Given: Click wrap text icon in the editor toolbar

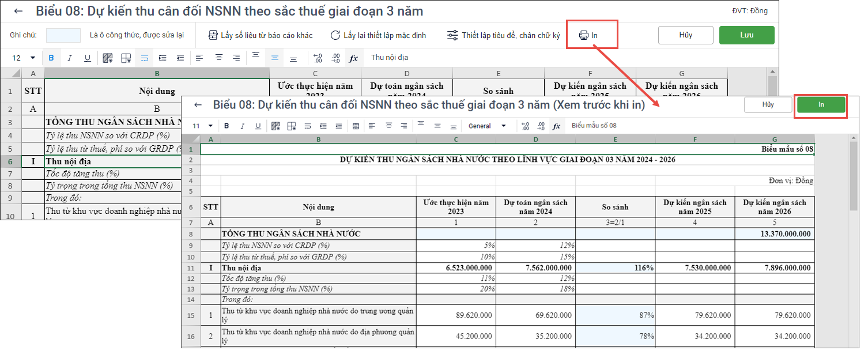Looking at the screenshot, I should pyautogui.click(x=144, y=58).
